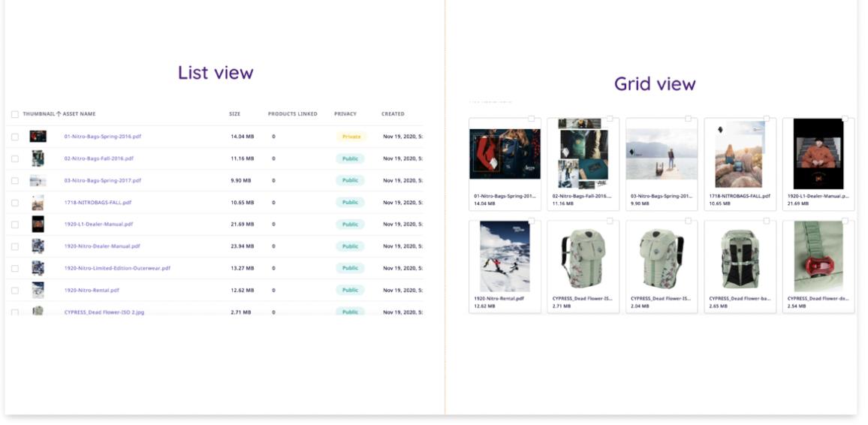Sort list by Created column header
868x425 pixels.
click(393, 114)
